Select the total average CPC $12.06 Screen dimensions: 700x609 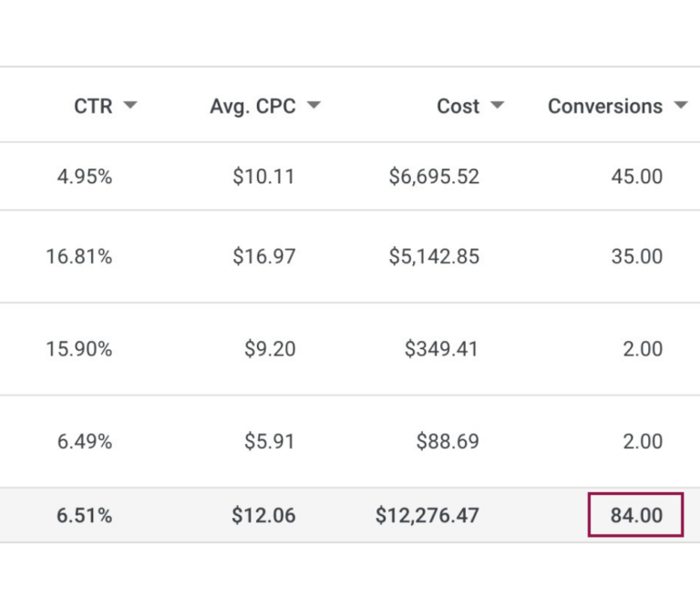pyautogui.click(x=263, y=516)
